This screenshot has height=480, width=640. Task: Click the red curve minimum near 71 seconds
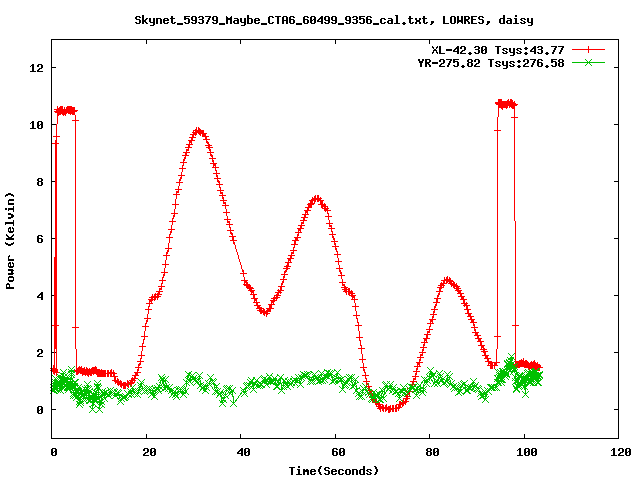point(389,408)
